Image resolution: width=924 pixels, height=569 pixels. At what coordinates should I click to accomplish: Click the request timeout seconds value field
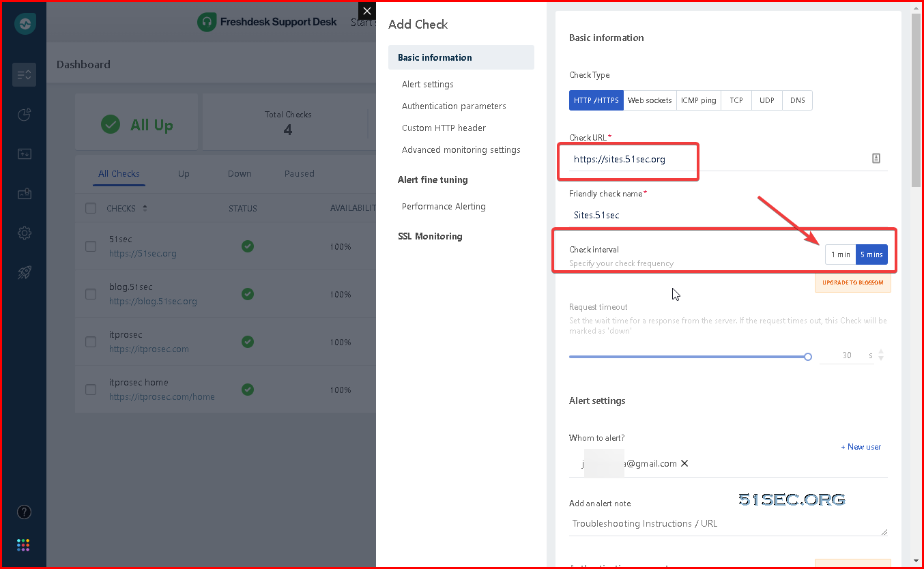click(847, 355)
